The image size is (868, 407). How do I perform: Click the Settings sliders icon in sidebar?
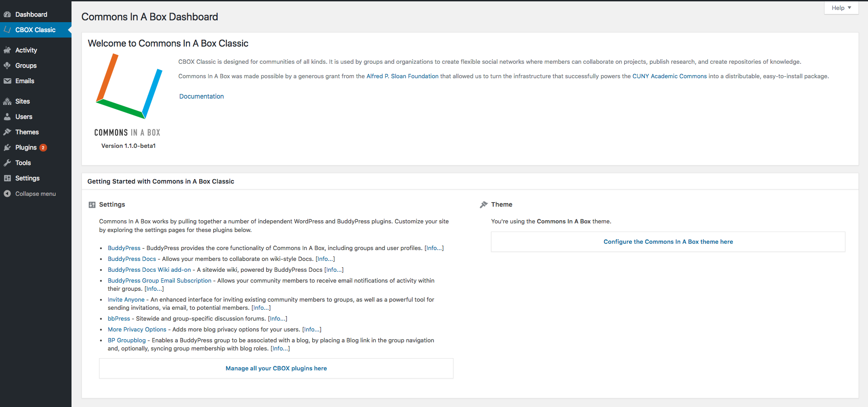[7, 178]
